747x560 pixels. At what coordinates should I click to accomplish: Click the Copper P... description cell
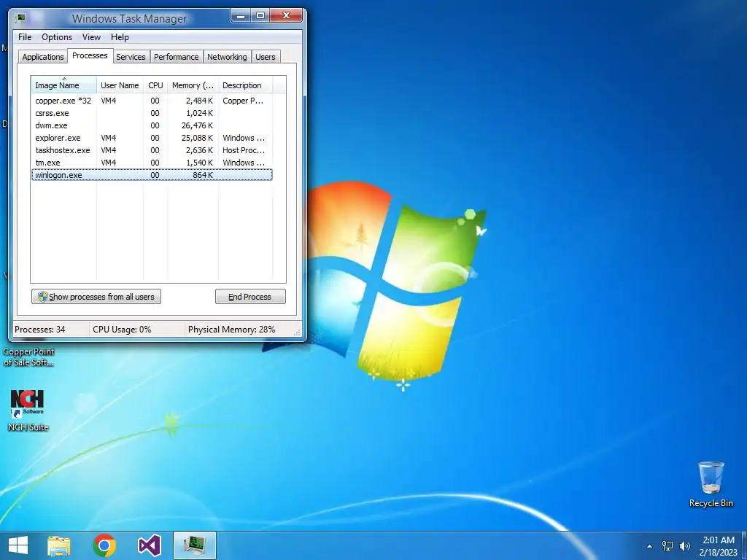243,101
